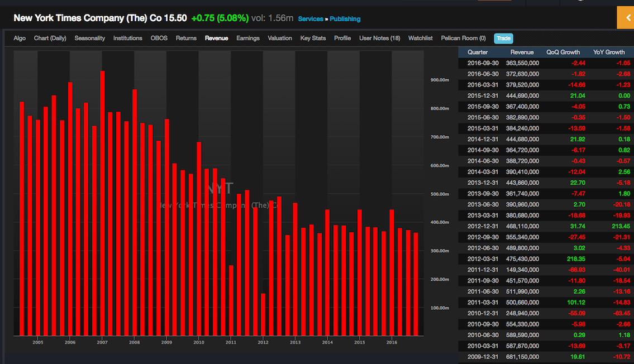Viewport: 634px width, 364px height.
Task: Open the Algo tab
Action: pyautogui.click(x=20, y=38)
